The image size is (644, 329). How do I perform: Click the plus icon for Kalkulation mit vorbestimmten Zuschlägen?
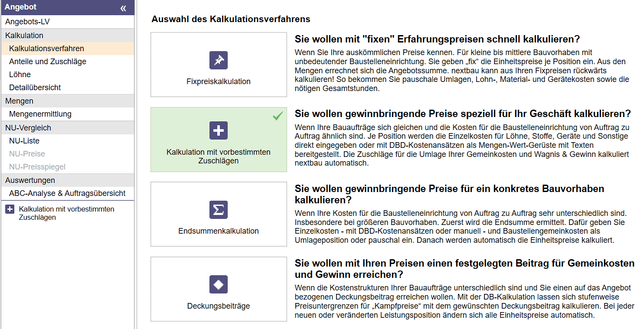click(219, 130)
